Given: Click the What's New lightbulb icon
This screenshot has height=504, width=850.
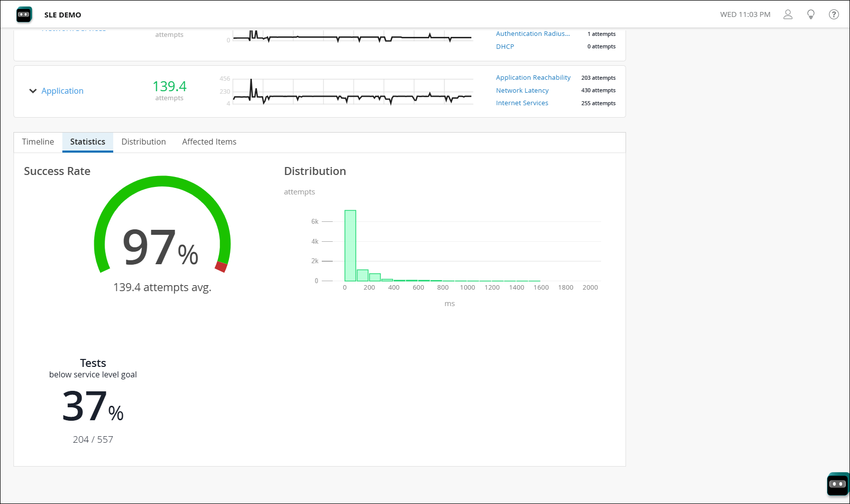Looking at the screenshot, I should click(811, 14).
